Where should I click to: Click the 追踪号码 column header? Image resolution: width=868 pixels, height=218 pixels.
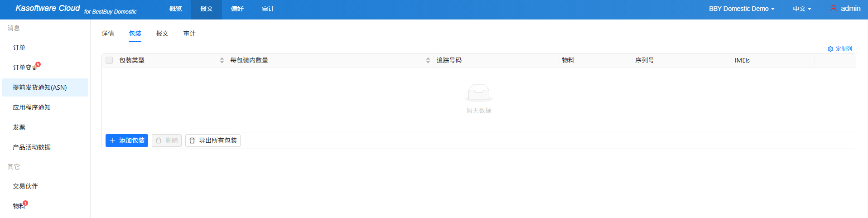pyautogui.click(x=496, y=60)
